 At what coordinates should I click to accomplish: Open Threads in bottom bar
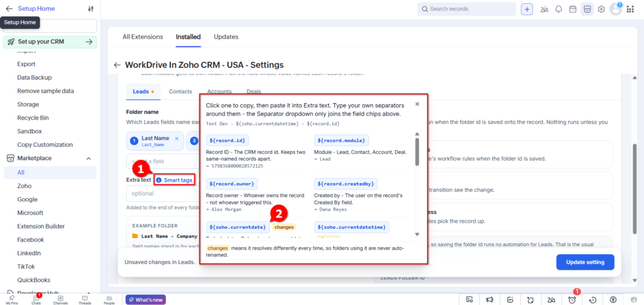click(x=85, y=300)
